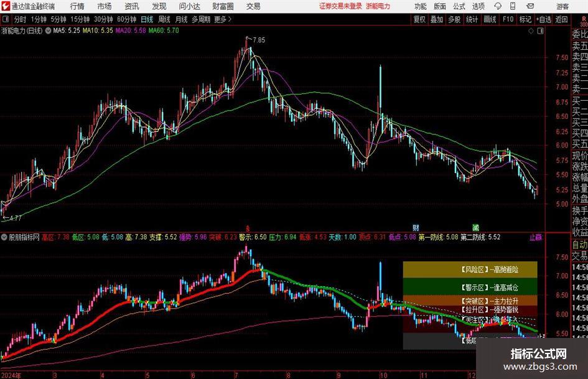588x379 pixels.
Task: Click the 通达信 red logo icon
Action: (6, 6)
